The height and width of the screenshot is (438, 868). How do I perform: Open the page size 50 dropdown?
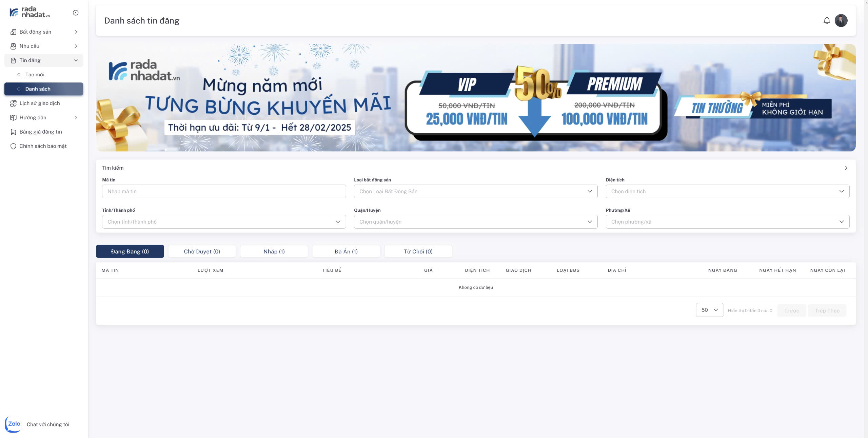(709, 310)
